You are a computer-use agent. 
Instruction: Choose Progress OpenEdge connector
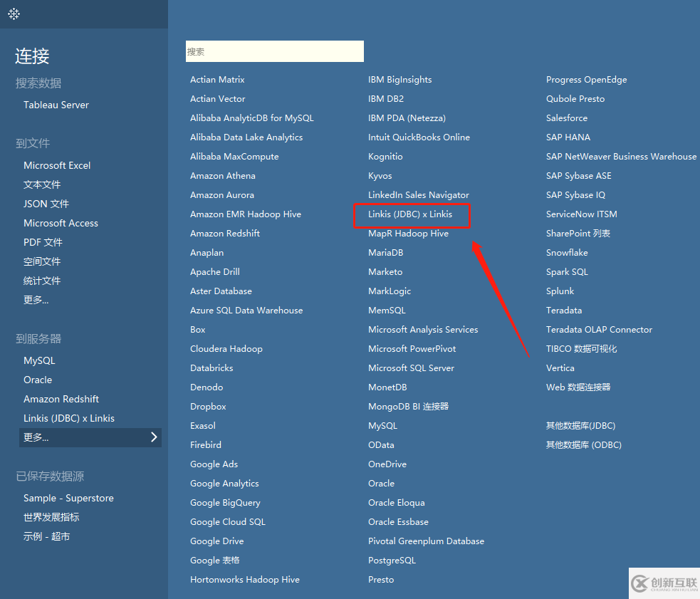tap(587, 80)
